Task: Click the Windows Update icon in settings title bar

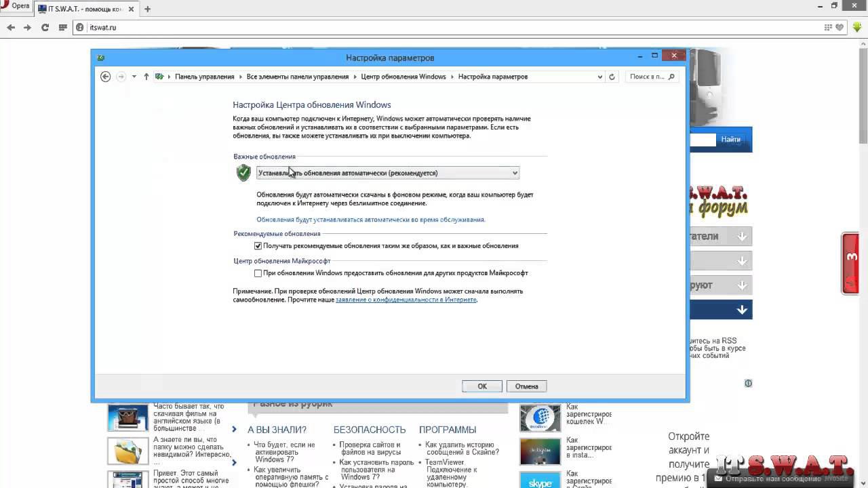Action: coord(100,58)
